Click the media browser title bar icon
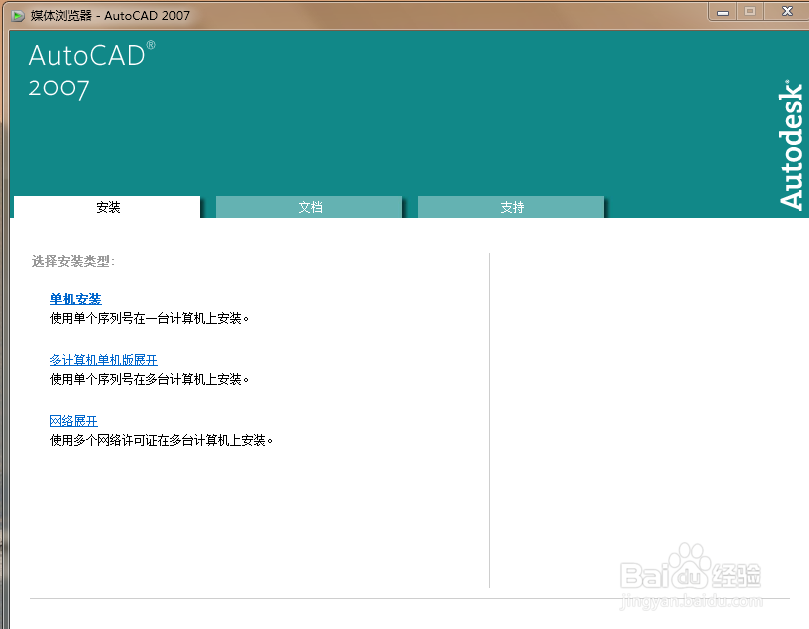 [x=18, y=15]
